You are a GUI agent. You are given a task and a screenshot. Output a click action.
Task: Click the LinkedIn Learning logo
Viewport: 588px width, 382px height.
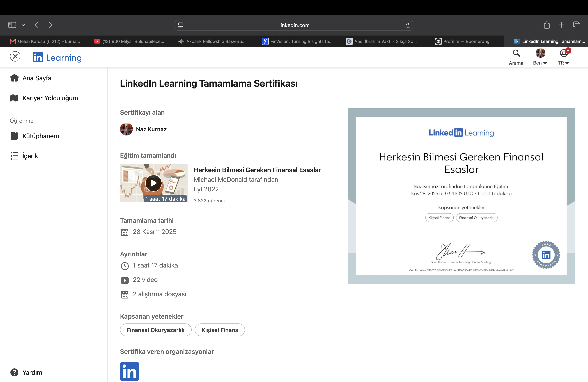pyautogui.click(x=57, y=58)
